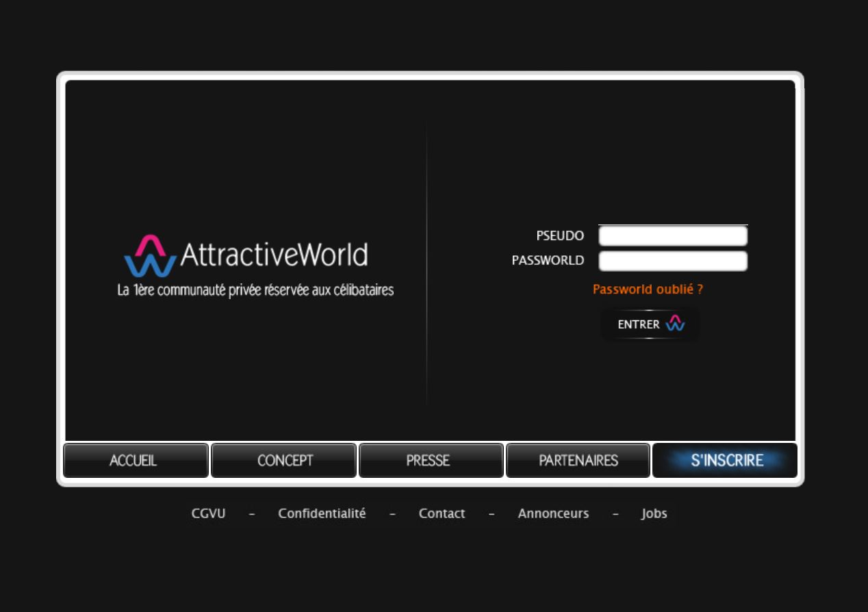Open the CGVU footer link
The width and height of the screenshot is (868, 612).
point(208,513)
